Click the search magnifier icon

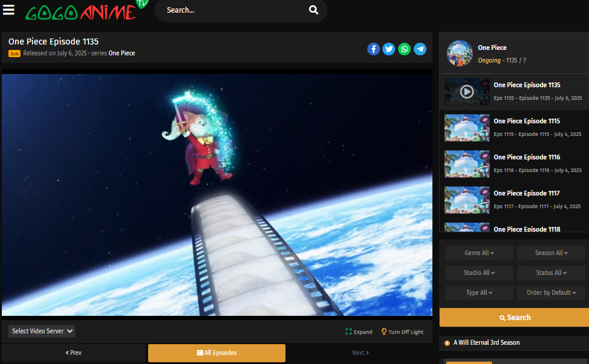[x=314, y=10]
